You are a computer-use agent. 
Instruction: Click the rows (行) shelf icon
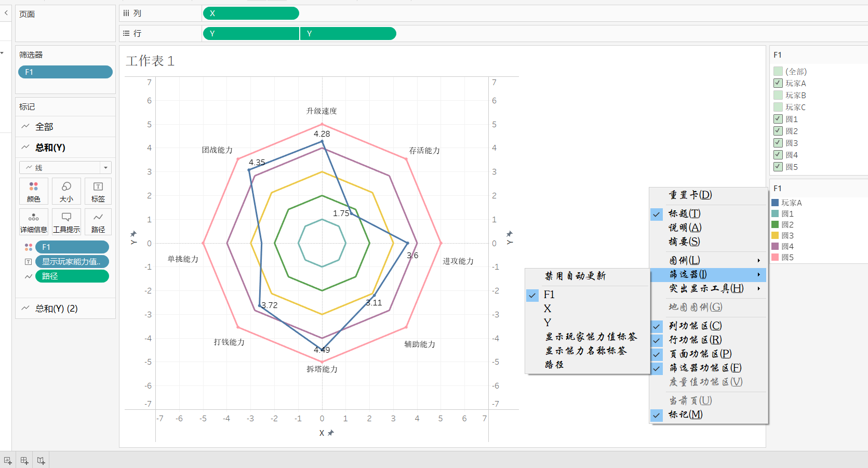(126, 33)
